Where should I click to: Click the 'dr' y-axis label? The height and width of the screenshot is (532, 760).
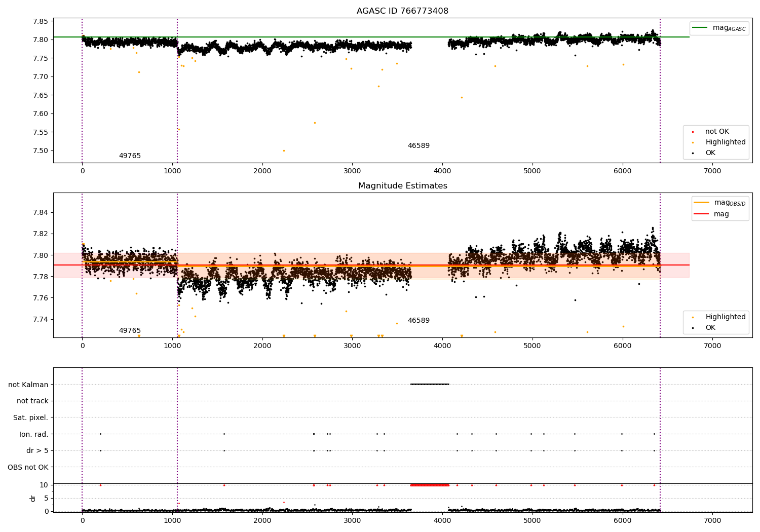point(33,498)
